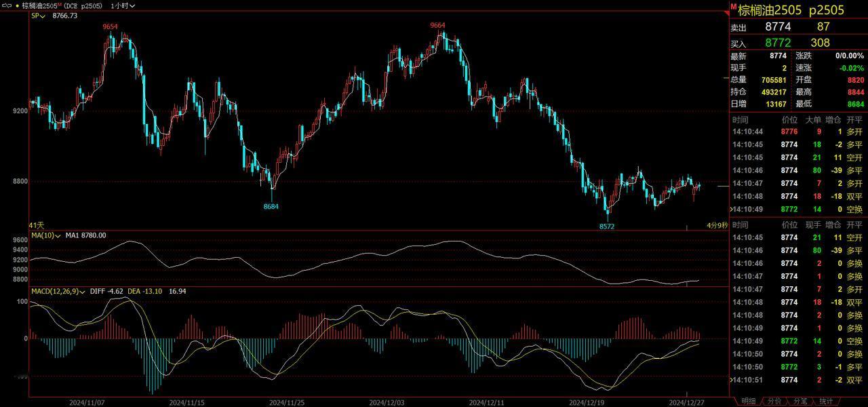This screenshot has height=407, width=868.
Task: Click the ask volume 87
Action: pyautogui.click(x=823, y=26)
